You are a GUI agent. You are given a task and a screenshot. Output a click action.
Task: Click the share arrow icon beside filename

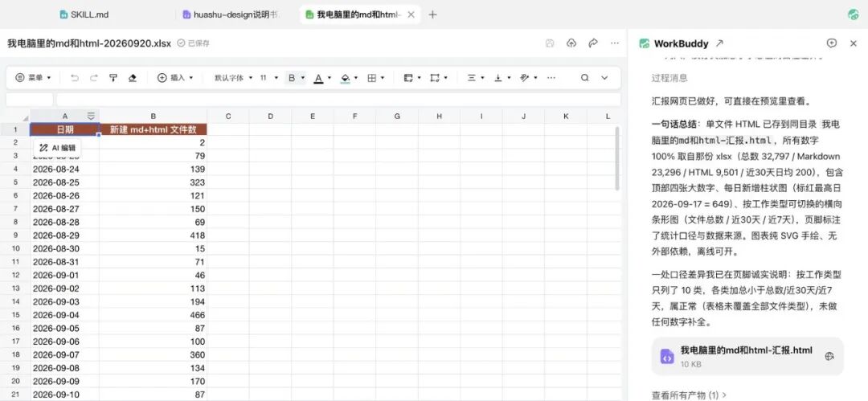593,43
